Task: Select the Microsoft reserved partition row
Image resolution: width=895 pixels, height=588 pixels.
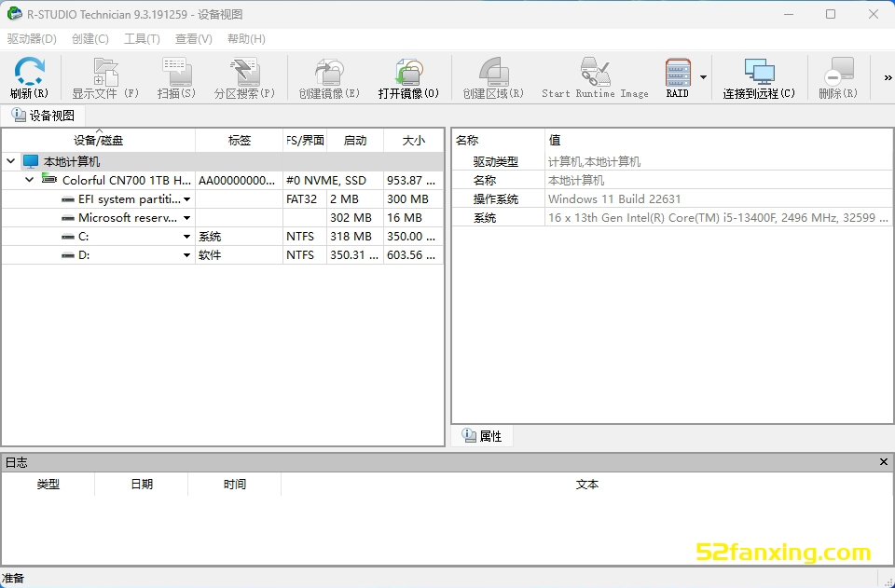Action: click(223, 218)
